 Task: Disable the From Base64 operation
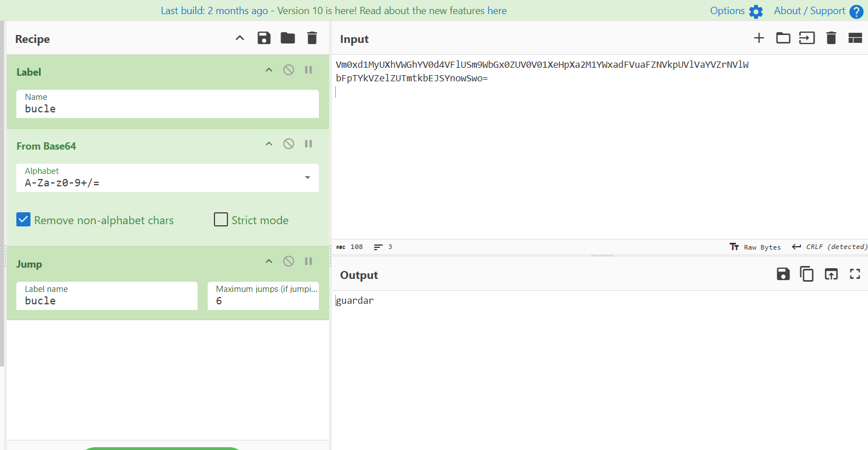click(x=288, y=144)
